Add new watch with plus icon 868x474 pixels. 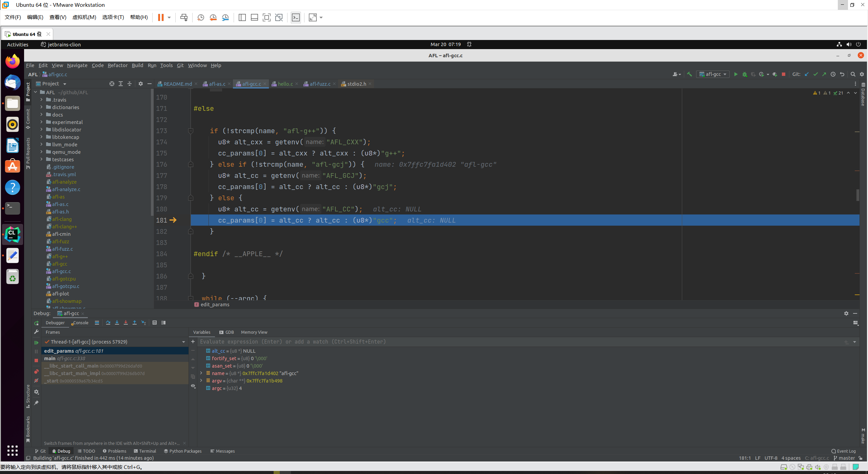193,342
